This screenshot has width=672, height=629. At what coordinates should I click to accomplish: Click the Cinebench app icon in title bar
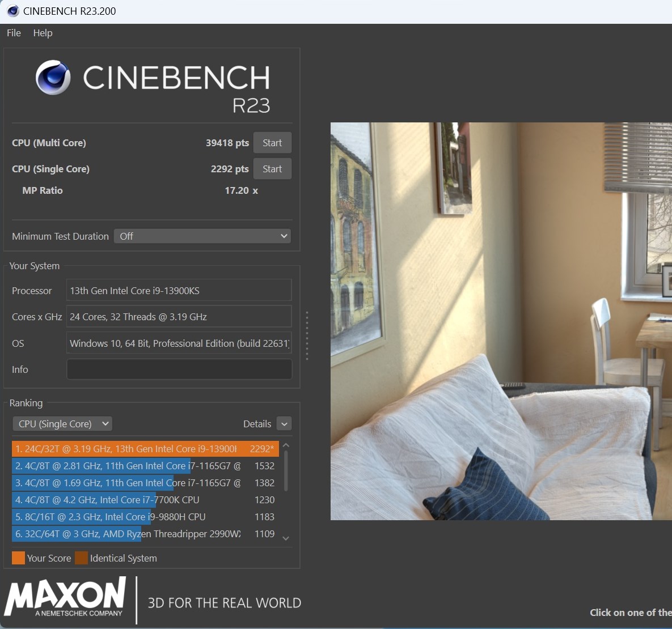pos(13,11)
